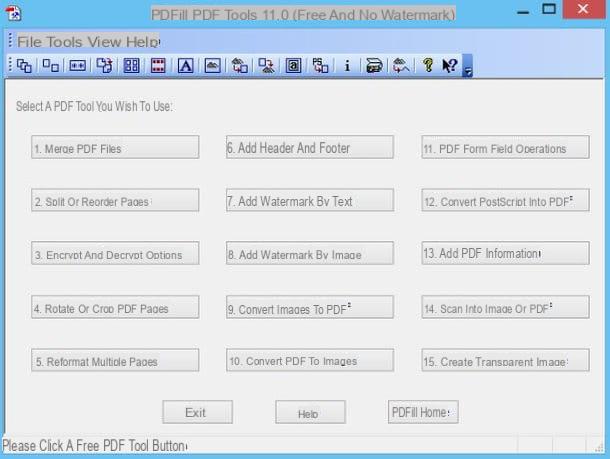Select '6. Add Header And Footer' button
Image resolution: width=610 pixels, height=459 pixels.
310,147
